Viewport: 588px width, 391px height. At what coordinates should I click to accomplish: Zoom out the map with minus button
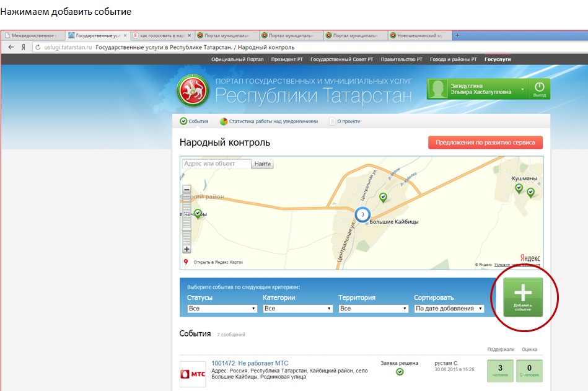[186, 190]
